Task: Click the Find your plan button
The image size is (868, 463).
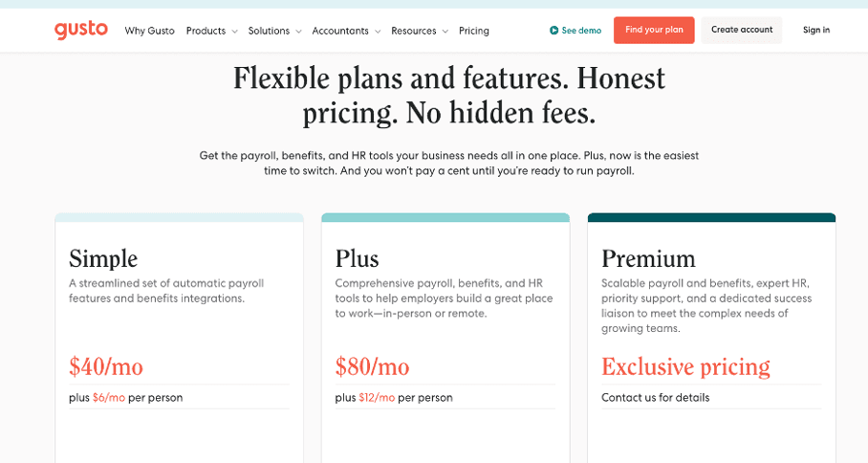Action: pyautogui.click(x=654, y=31)
